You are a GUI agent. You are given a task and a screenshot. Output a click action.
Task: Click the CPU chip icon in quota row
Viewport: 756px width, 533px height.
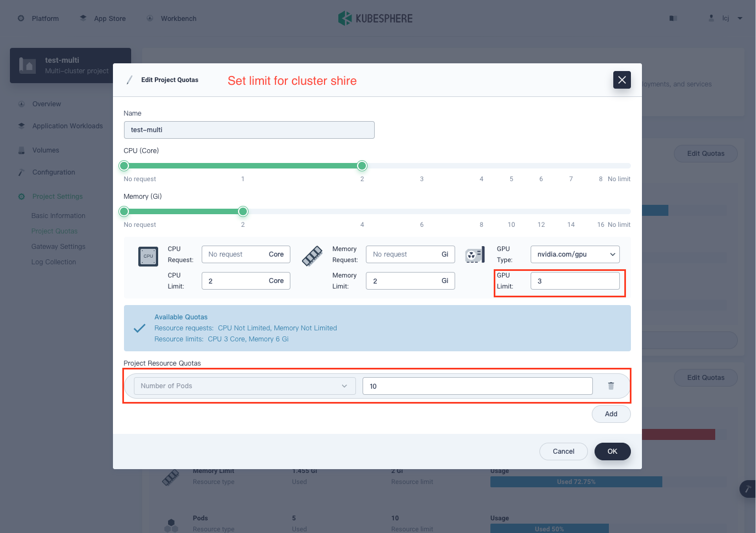coord(148,257)
